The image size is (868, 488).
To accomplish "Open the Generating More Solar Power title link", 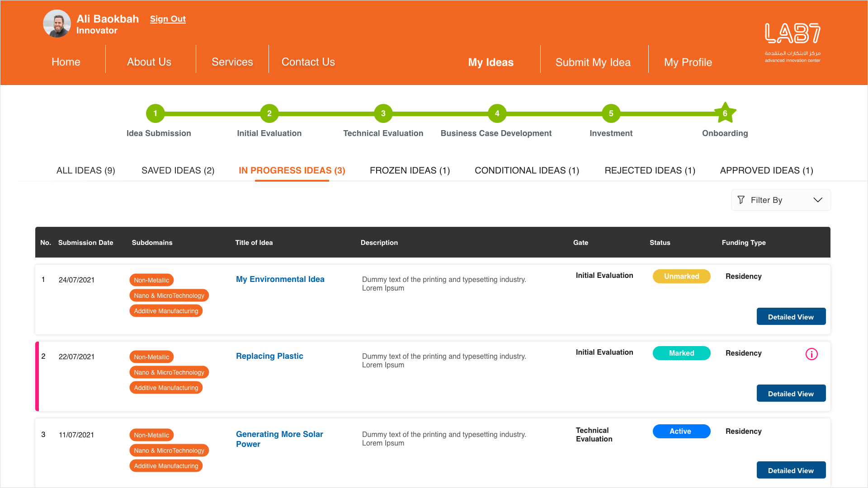I will 279,439.
